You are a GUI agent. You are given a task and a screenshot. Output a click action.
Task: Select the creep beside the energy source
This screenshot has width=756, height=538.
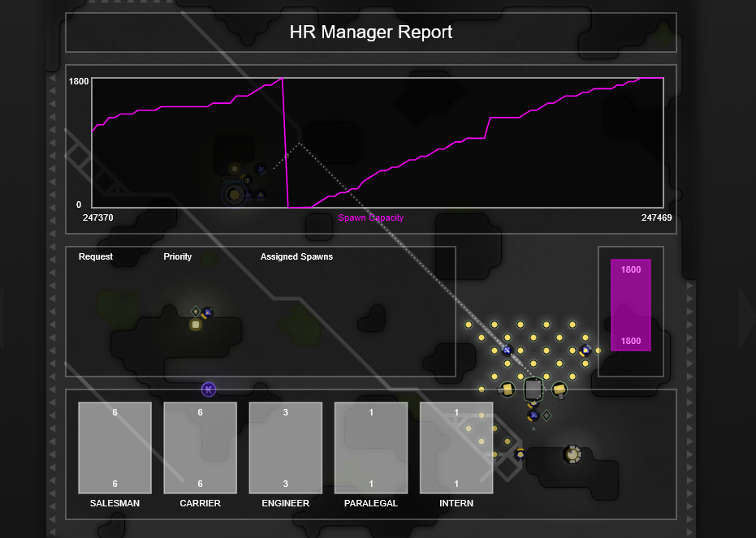coord(207,312)
